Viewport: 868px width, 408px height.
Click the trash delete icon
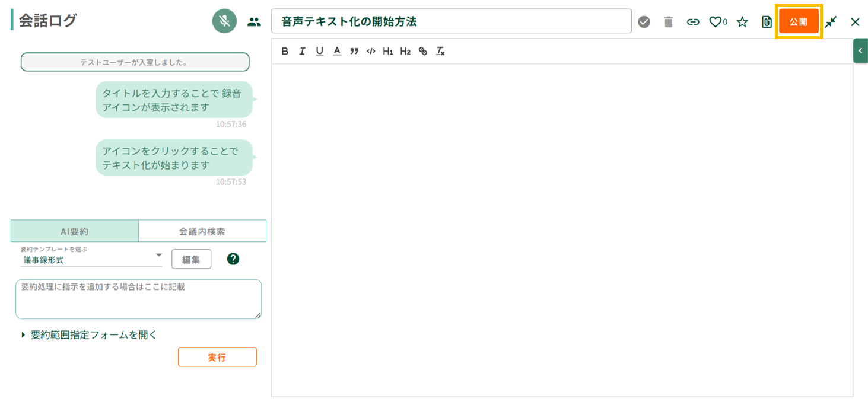tap(669, 22)
